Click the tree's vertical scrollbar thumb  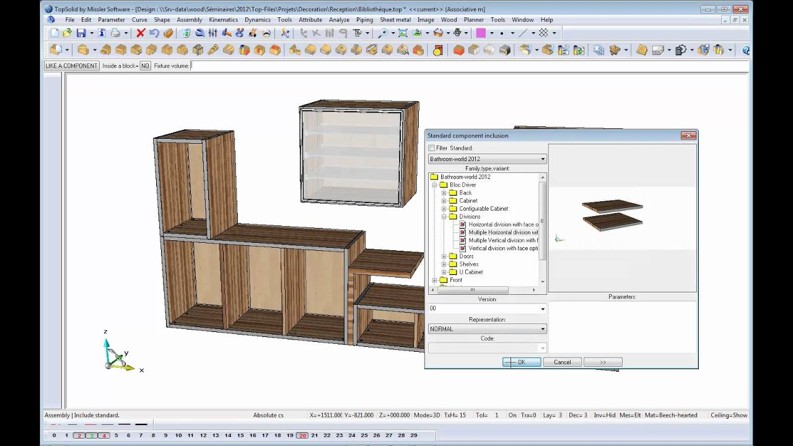click(x=543, y=220)
